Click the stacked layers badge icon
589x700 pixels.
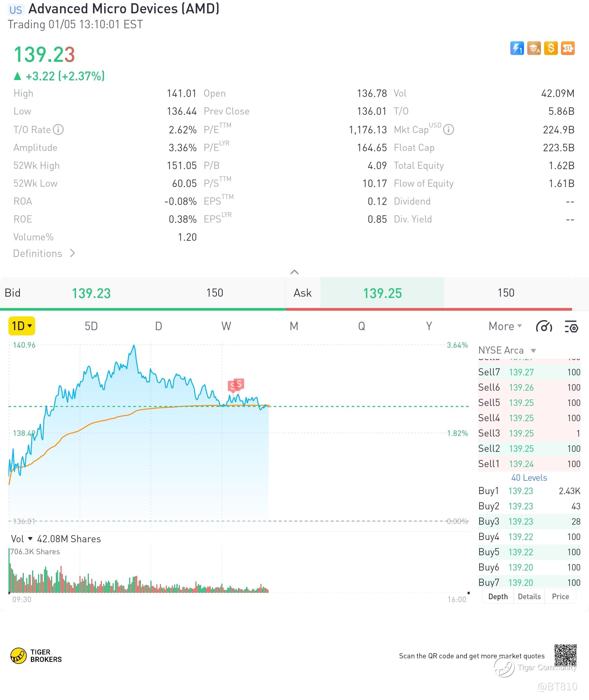(533, 48)
